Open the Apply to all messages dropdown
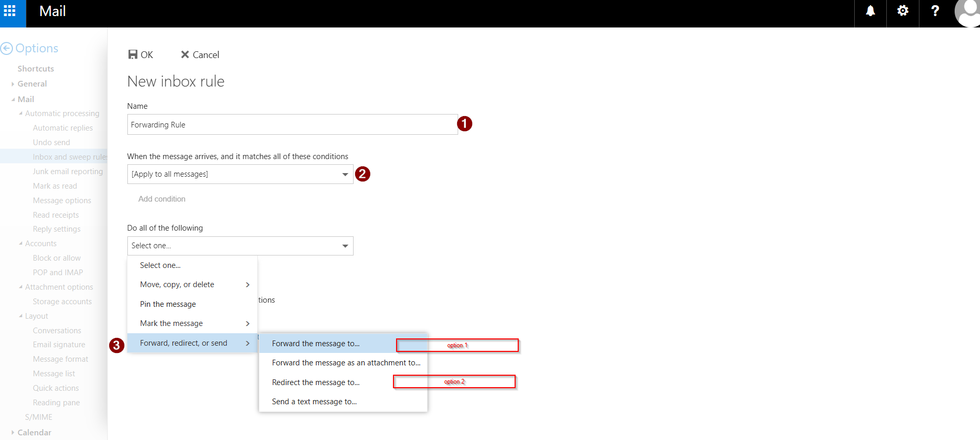The width and height of the screenshot is (980, 440). [x=240, y=174]
